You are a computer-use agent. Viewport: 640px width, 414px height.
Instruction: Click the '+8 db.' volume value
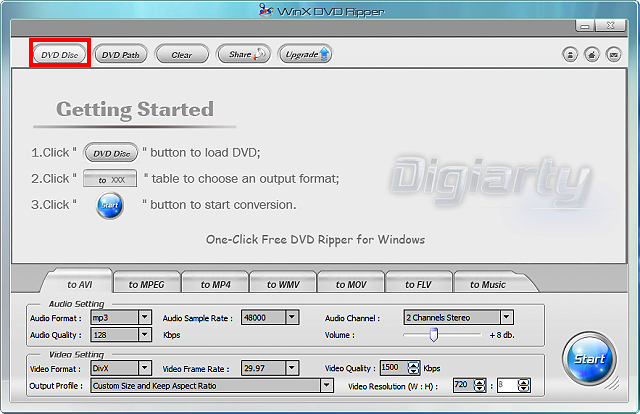click(x=502, y=335)
